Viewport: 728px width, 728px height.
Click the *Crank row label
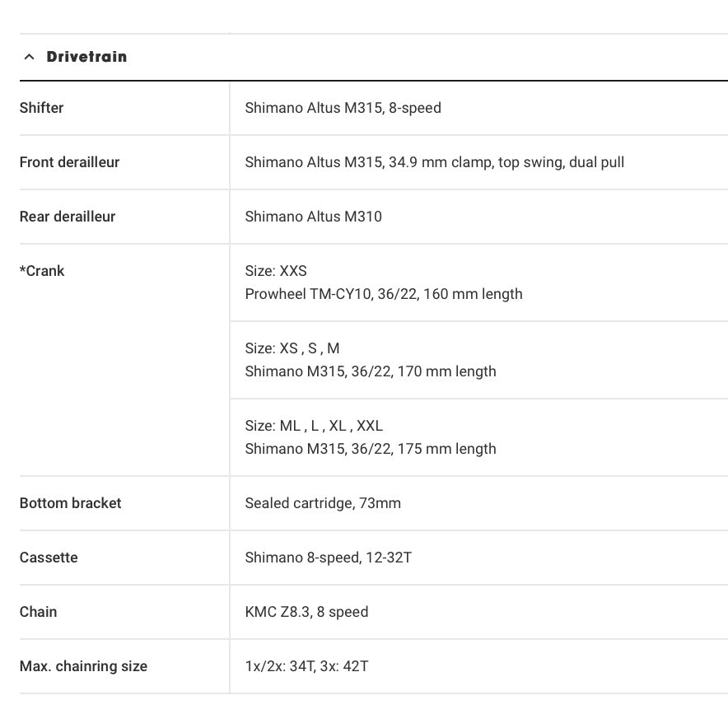pos(42,271)
